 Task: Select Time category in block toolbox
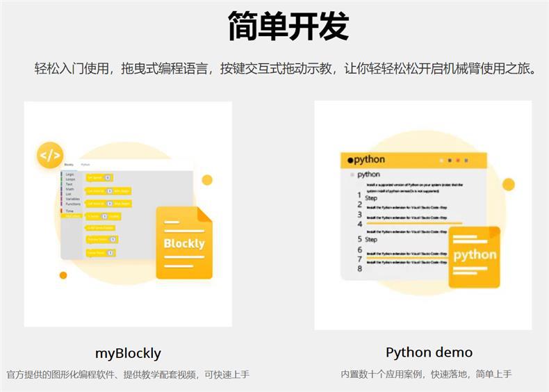pos(69,211)
